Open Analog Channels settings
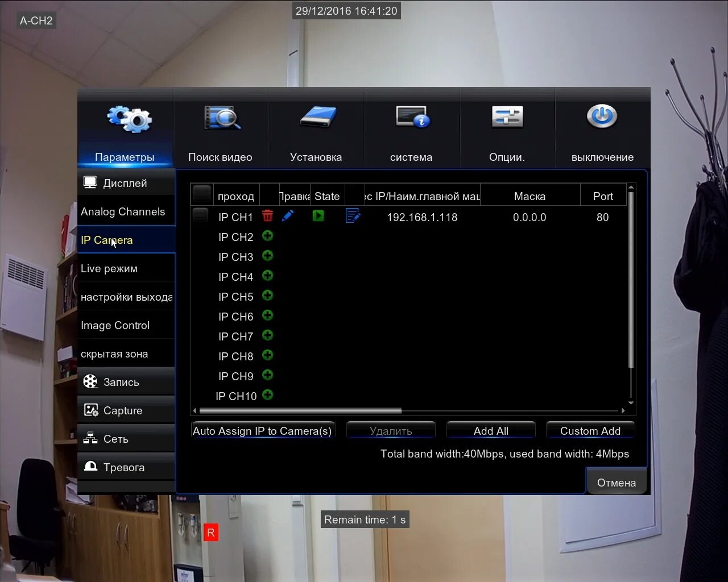 point(126,211)
